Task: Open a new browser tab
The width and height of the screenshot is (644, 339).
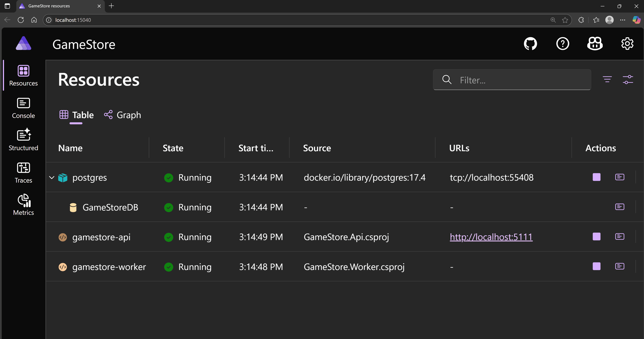Action: coord(111,6)
